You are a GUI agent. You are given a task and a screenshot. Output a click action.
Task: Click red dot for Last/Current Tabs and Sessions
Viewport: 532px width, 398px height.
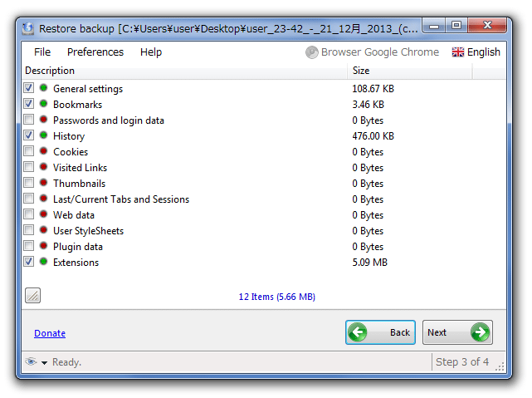[43, 199]
